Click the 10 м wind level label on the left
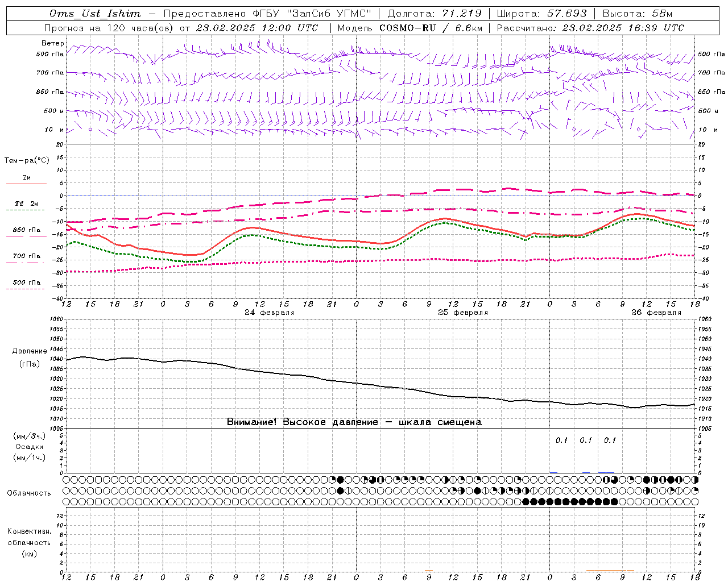The image size is (728, 582). click(55, 130)
